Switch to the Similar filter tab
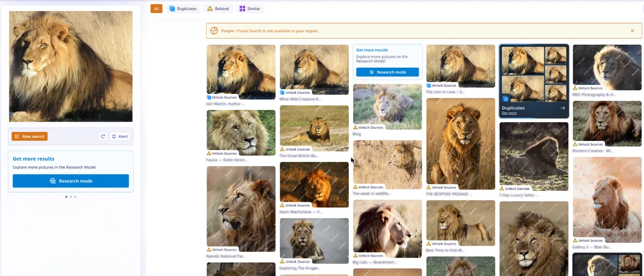644x276 pixels. point(250,9)
